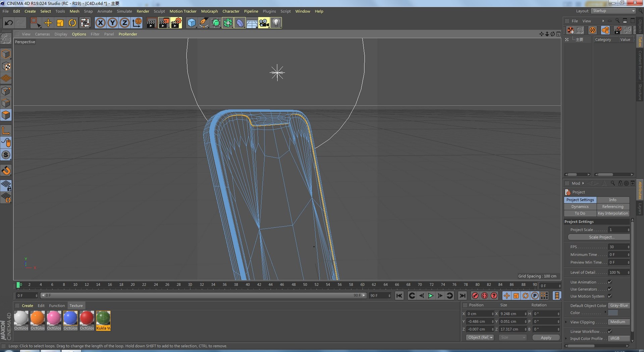
Task: Open the Mod menu arrow
Action: (583, 183)
